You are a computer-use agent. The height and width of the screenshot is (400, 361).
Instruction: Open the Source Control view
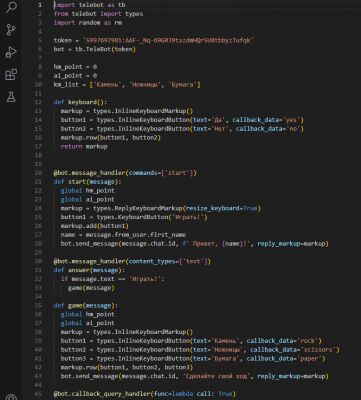pos(11,30)
